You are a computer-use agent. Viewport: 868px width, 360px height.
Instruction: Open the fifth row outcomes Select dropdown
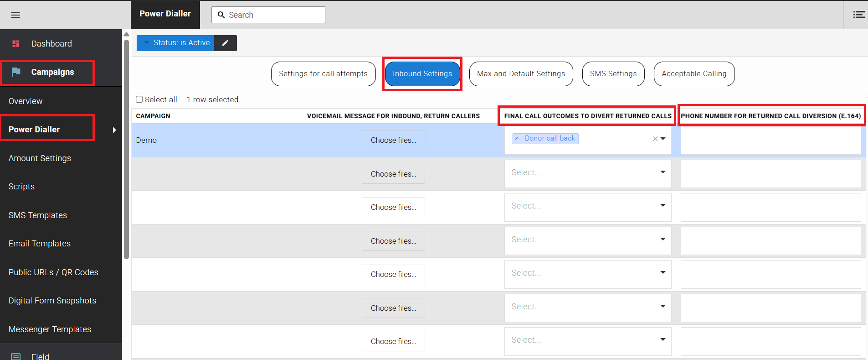[x=588, y=274]
